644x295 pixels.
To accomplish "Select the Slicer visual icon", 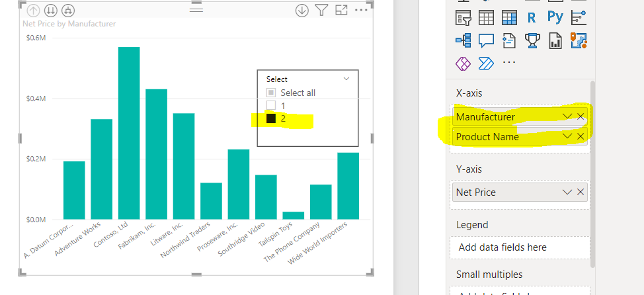I will point(463,18).
